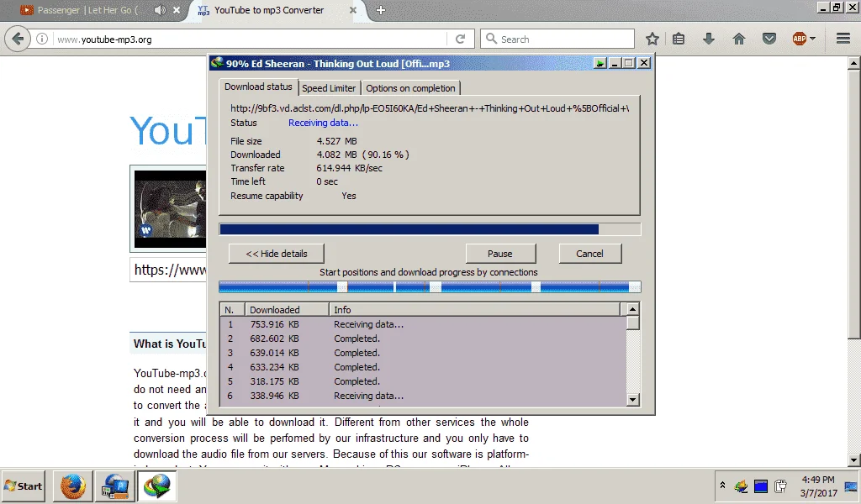This screenshot has height=504, width=861.
Task: Click the Info column header
Action: [474, 310]
